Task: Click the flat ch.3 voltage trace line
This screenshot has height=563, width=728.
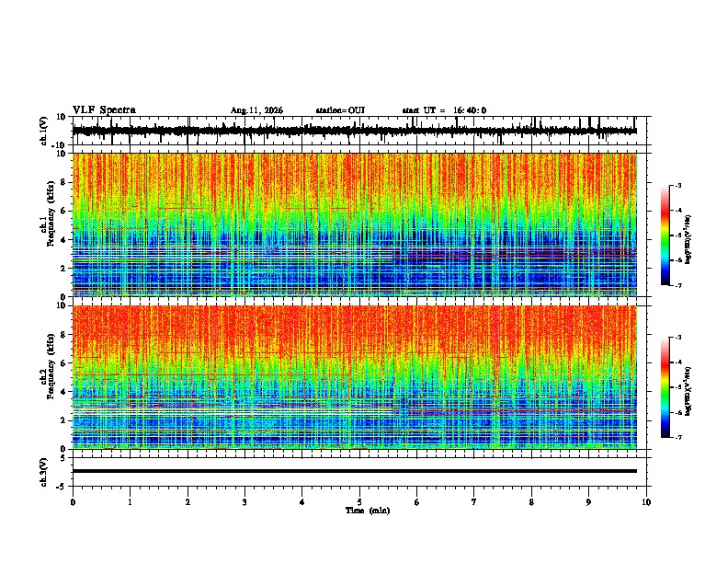Action: click(x=355, y=471)
